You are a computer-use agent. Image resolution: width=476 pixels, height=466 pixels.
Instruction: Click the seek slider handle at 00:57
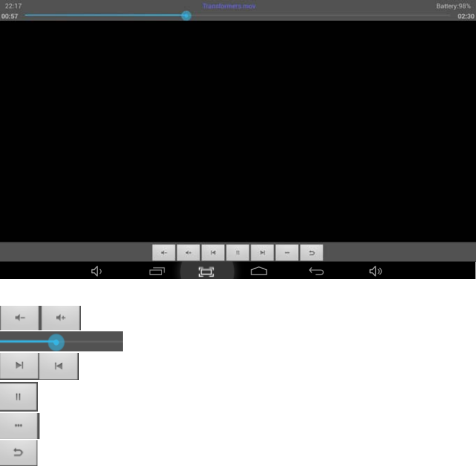tap(186, 15)
